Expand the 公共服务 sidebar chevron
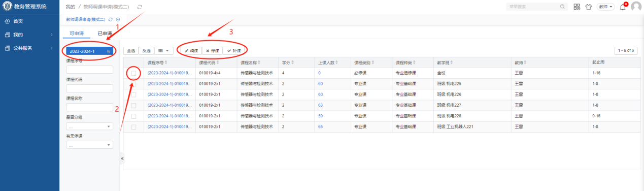The height and width of the screenshot is (191, 644). click(52, 48)
